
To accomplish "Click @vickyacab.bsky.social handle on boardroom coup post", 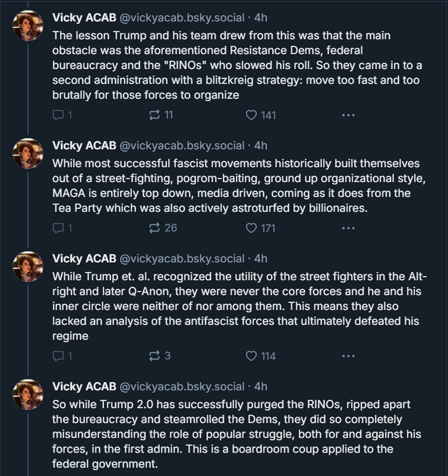I will pos(181,387).
